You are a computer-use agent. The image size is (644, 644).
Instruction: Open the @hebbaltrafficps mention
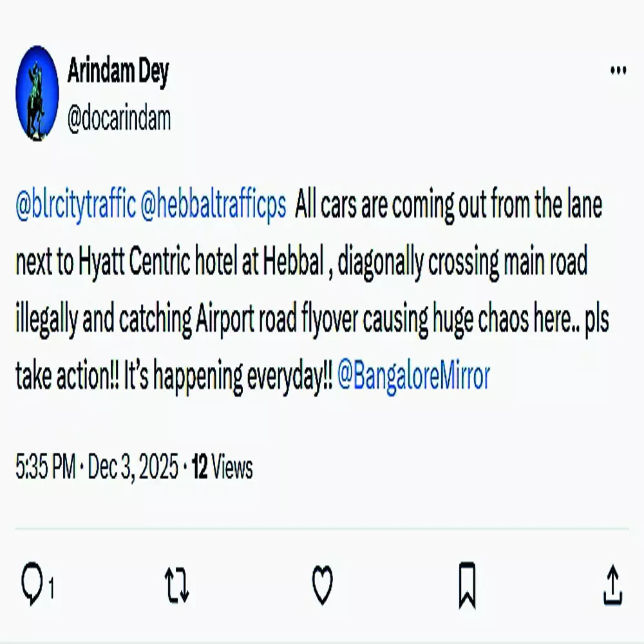coord(213,205)
